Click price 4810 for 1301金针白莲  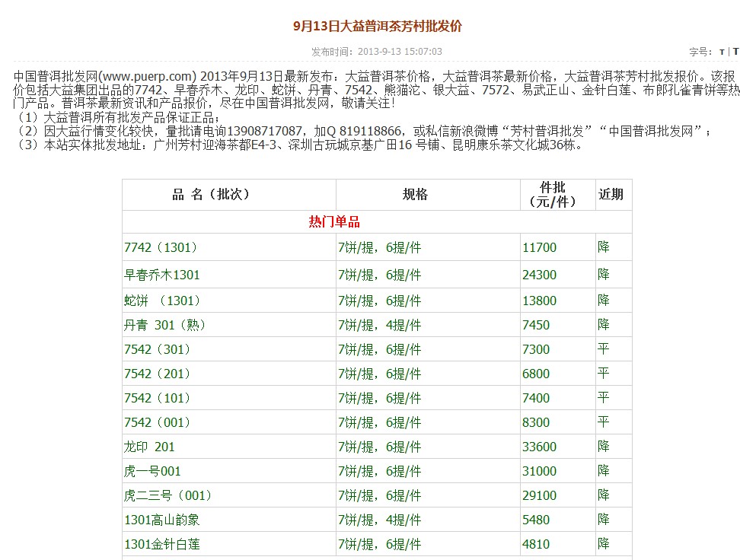point(536,544)
